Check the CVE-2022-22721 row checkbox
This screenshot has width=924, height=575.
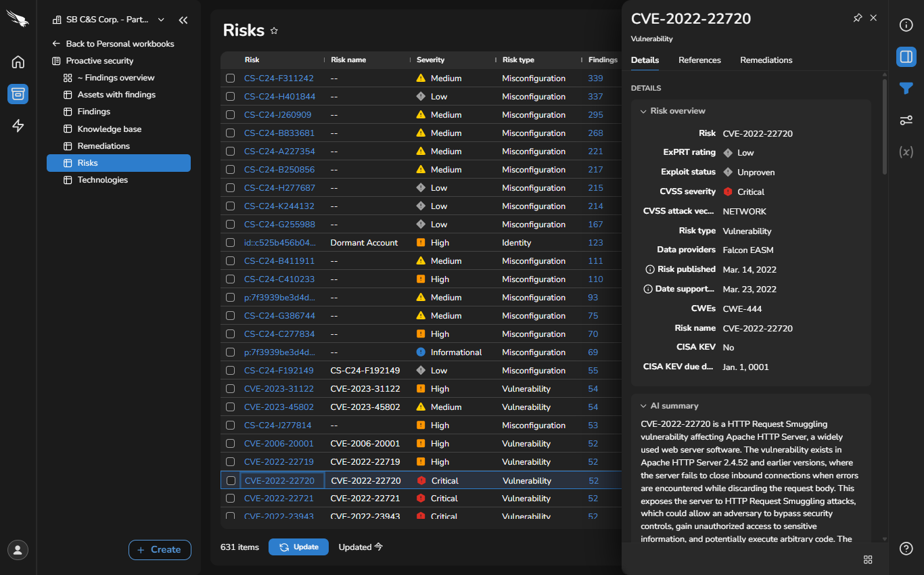pos(230,499)
